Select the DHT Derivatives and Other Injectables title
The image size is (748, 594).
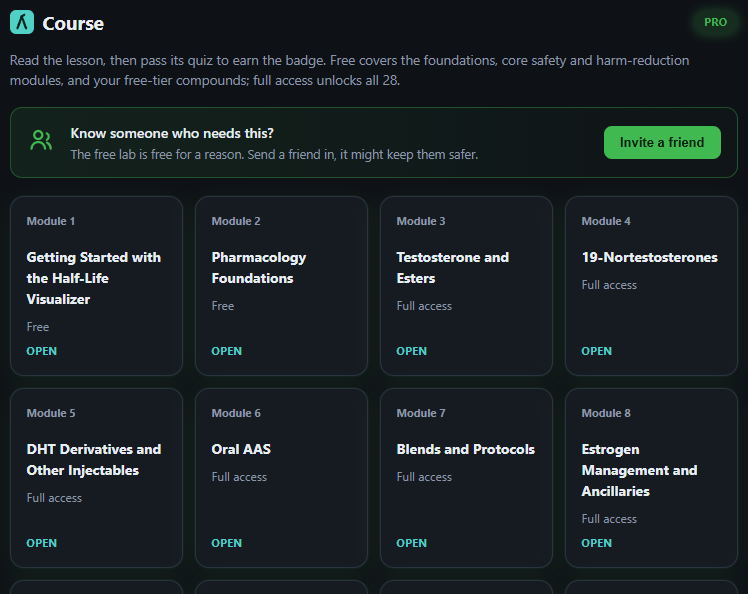(94, 459)
